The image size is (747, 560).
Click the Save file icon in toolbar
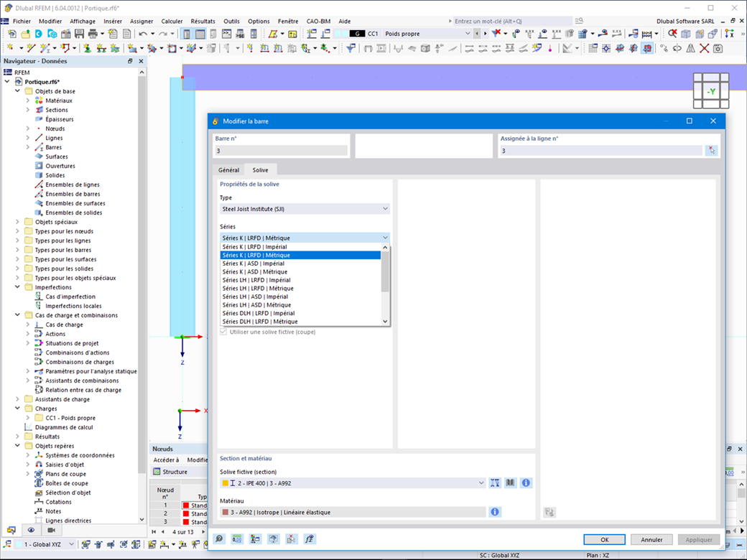80,34
